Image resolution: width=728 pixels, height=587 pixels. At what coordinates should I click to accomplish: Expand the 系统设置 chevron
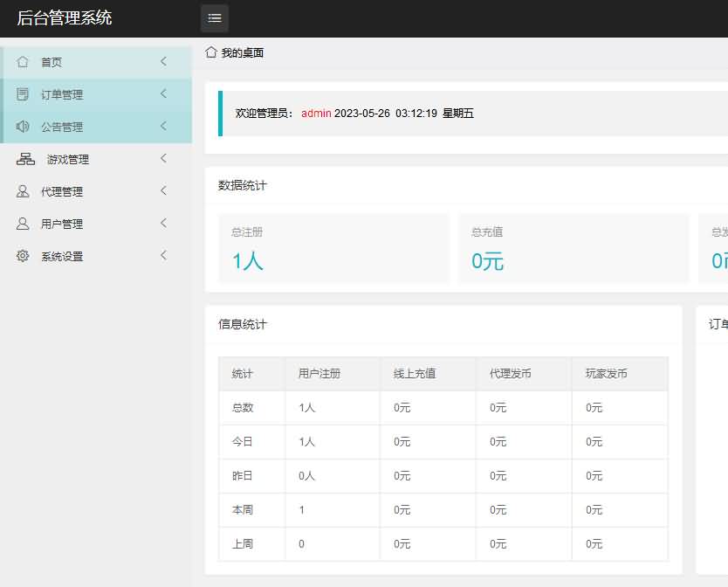163,255
